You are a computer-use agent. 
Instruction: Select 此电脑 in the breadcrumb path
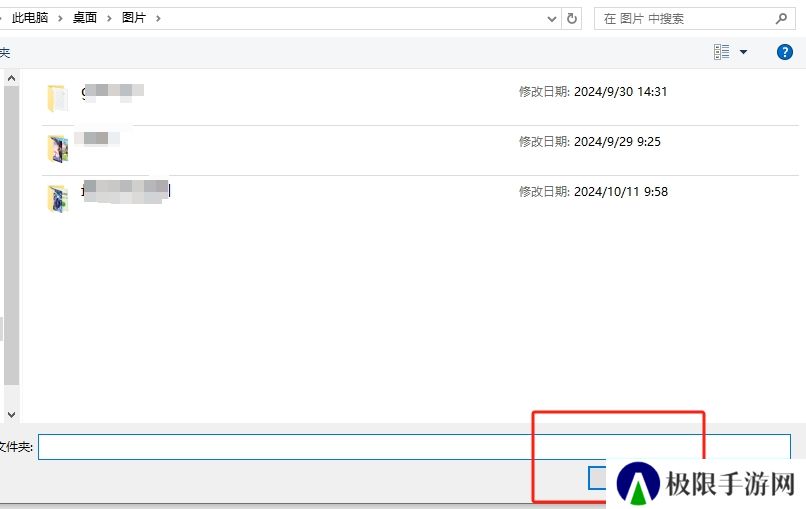[x=30, y=18]
